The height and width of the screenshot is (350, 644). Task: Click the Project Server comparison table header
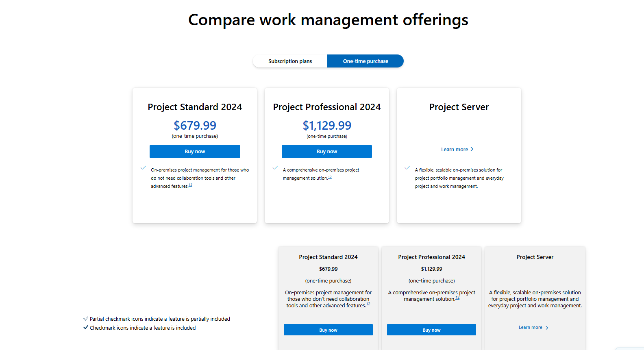[535, 257]
